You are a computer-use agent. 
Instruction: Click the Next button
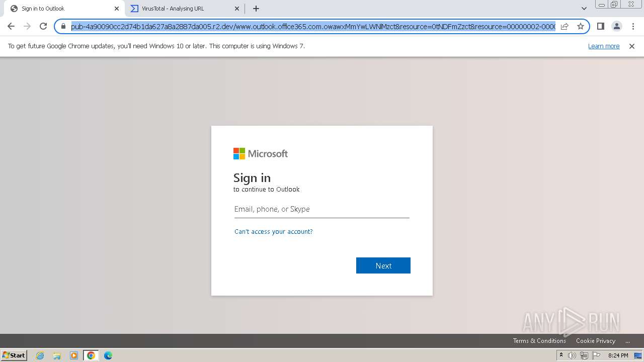tap(383, 265)
